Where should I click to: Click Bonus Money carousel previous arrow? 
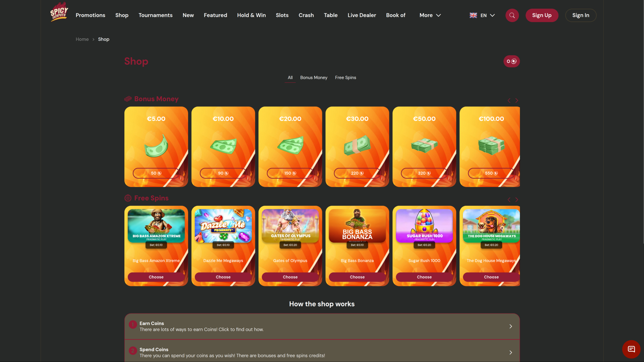(509, 101)
